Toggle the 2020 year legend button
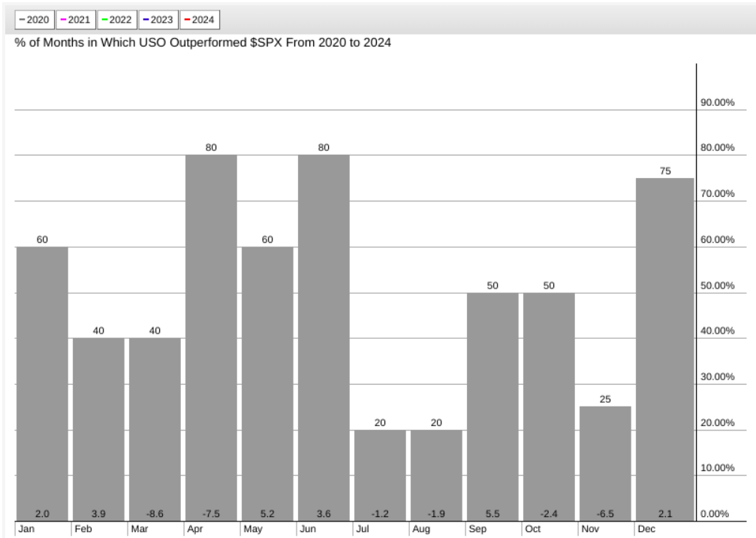756x538 pixels. [34, 20]
